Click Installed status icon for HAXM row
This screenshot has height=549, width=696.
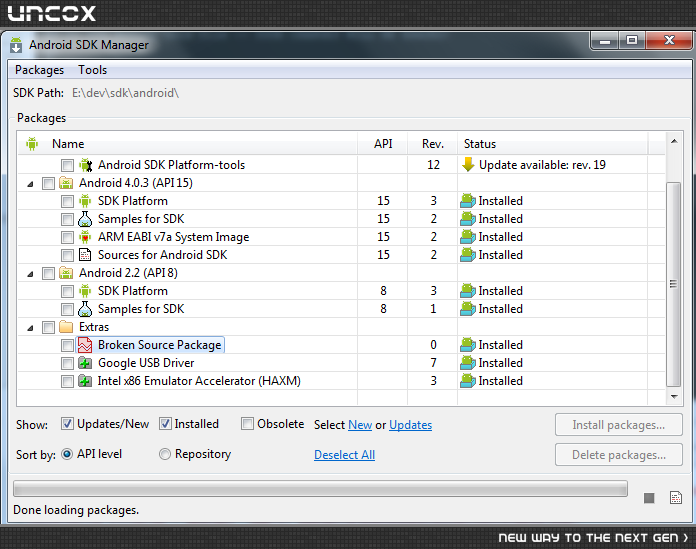pyautogui.click(x=467, y=381)
